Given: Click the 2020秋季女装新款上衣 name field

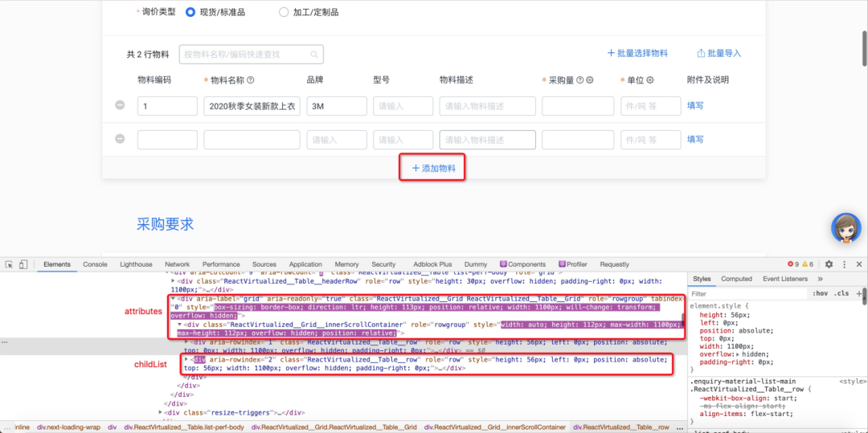Looking at the screenshot, I should tap(252, 106).
